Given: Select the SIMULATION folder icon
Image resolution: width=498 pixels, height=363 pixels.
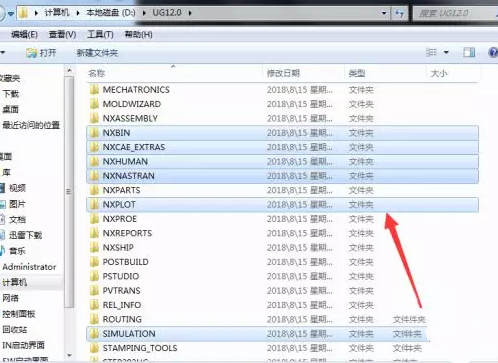Looking at the screenshot, I should coord(94,333).
